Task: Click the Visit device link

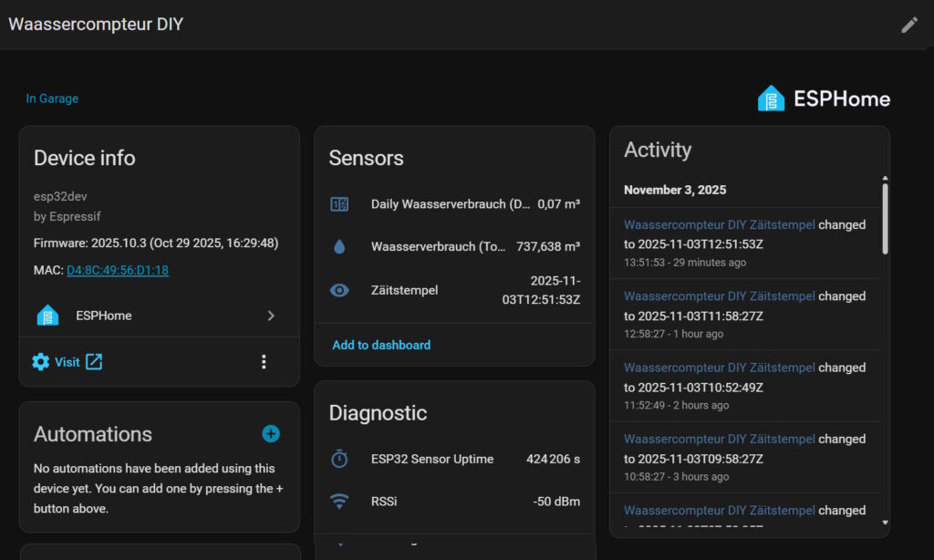Action: [67, 362]
